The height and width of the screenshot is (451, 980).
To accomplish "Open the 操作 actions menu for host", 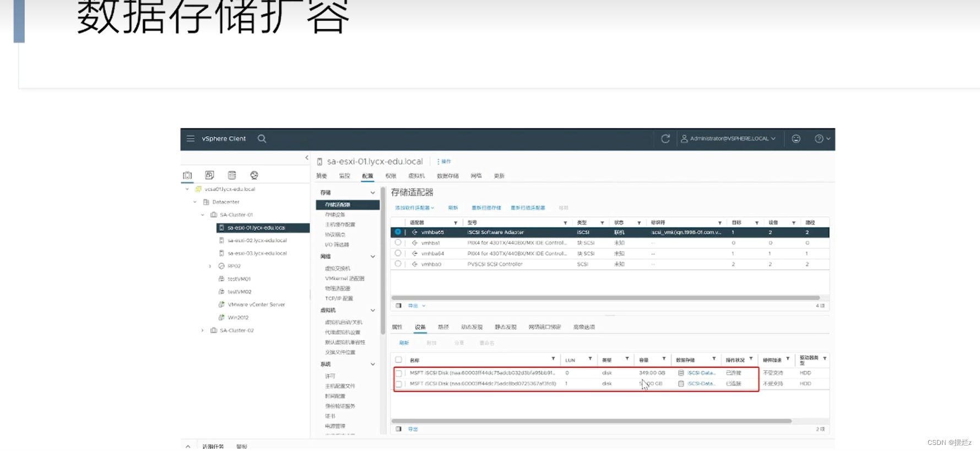I will pyautogui.click(x=444, y=161).
